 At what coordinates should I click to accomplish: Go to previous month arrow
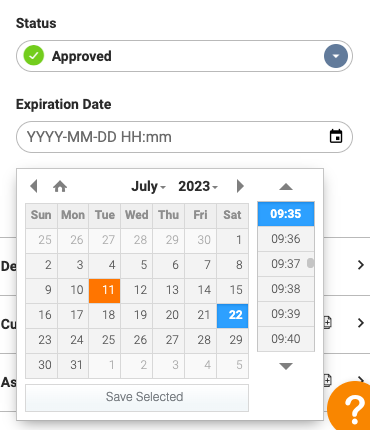33,186
